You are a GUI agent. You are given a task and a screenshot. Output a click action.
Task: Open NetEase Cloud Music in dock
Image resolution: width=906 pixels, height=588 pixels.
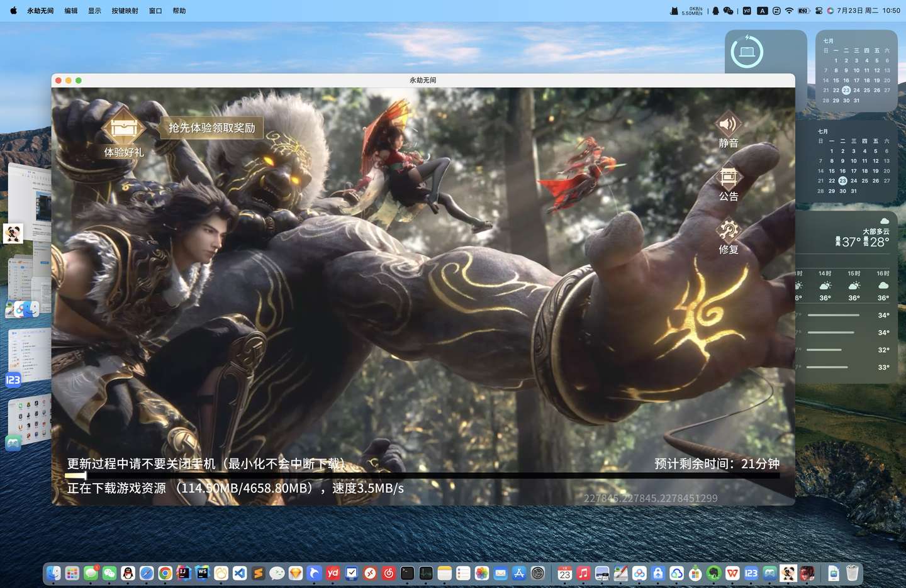click(389, 573)
